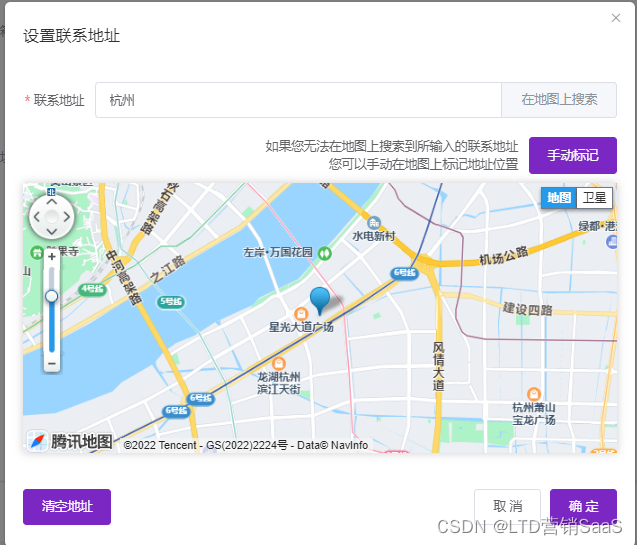Click the 4号线 metro line badge
The image size is (637, 545).
[x=92, y=289]
